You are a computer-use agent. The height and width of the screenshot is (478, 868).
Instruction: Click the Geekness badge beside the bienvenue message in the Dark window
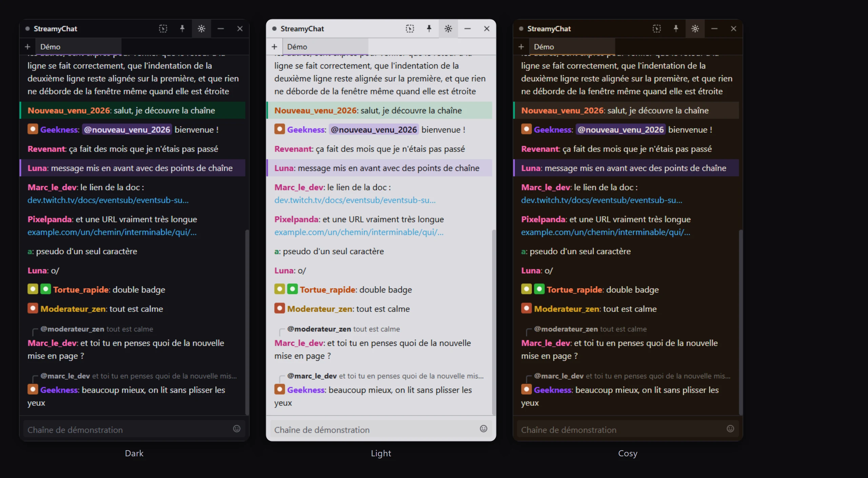tap(33, 129)
